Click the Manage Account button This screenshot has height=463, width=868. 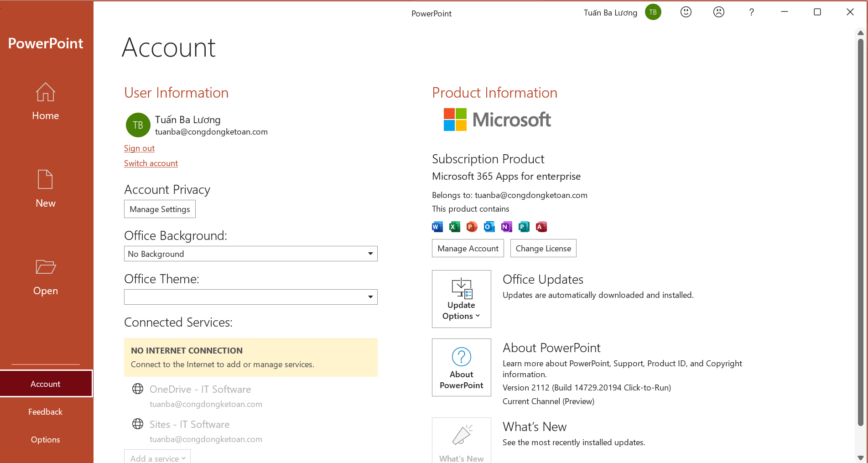pyautogui.click(x=468, y=248)
